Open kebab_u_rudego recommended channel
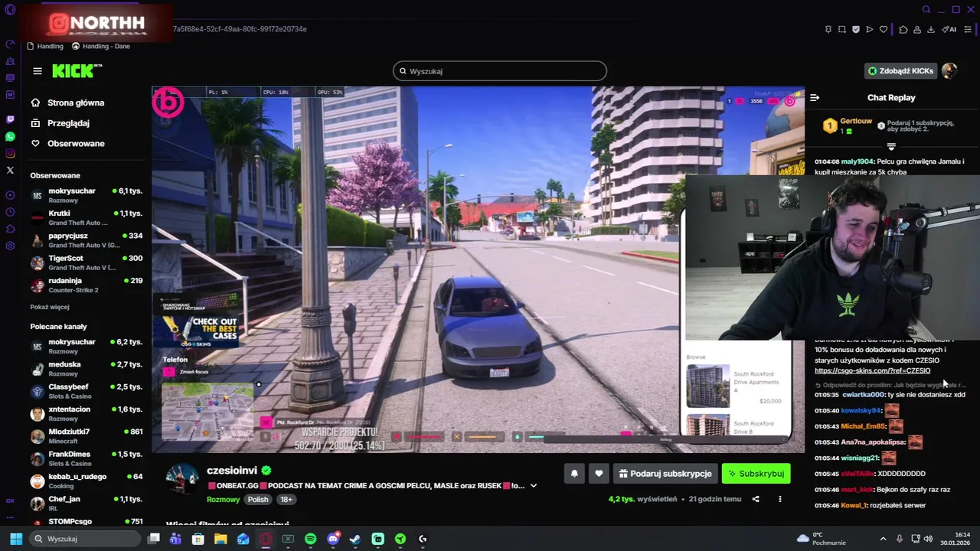The image size is (980, 551). (x=87, y=481)
